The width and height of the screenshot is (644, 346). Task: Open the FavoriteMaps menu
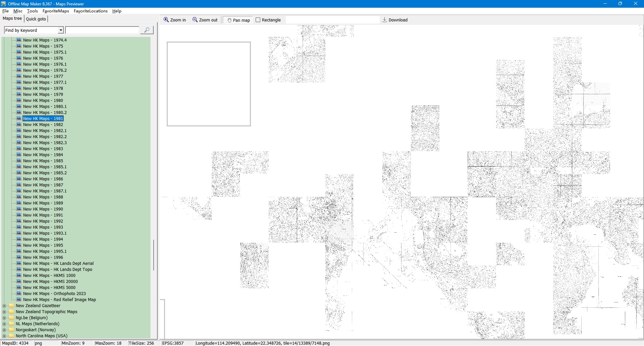56,11
